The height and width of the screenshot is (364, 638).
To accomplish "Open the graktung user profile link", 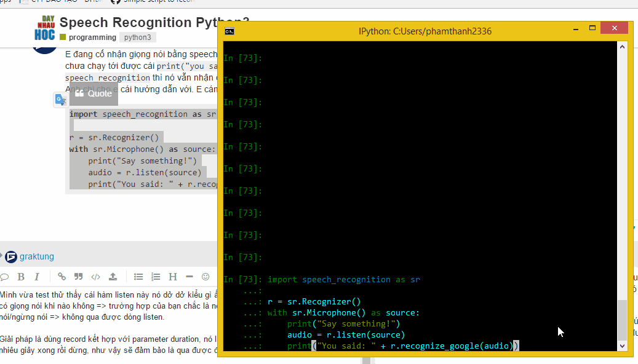I will tap(37, 256).
